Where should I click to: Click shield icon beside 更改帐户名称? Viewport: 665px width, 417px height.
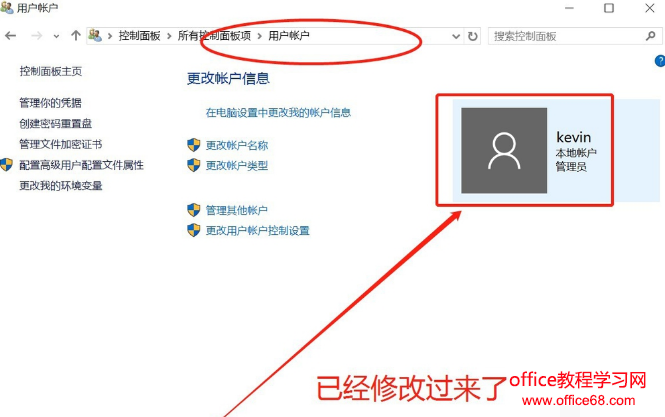pyautogui.click(x=194, y=145)
